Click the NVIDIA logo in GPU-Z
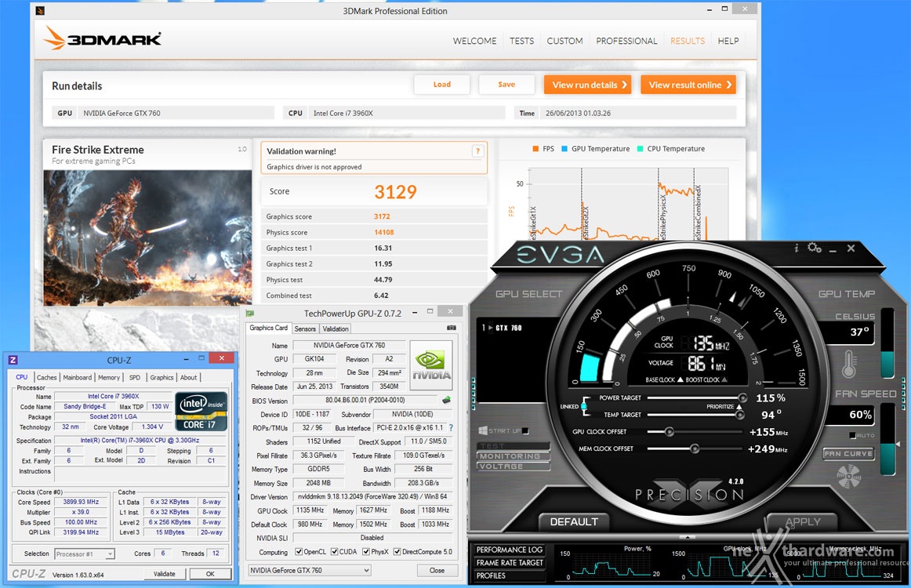The width and height of the screenshot is (911, 588). point(431,365)
